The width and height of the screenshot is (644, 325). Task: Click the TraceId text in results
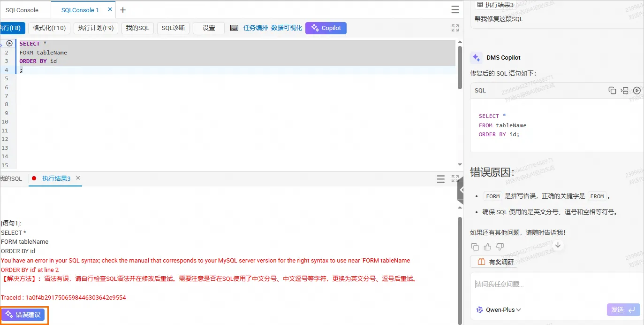[x=63, y=298]
